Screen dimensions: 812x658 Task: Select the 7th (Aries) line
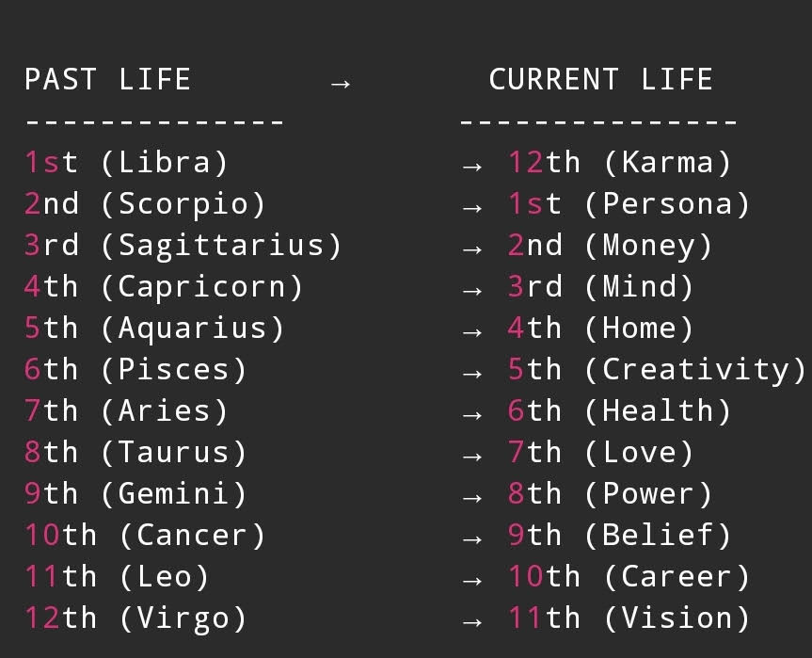click(x=126, y=411)
